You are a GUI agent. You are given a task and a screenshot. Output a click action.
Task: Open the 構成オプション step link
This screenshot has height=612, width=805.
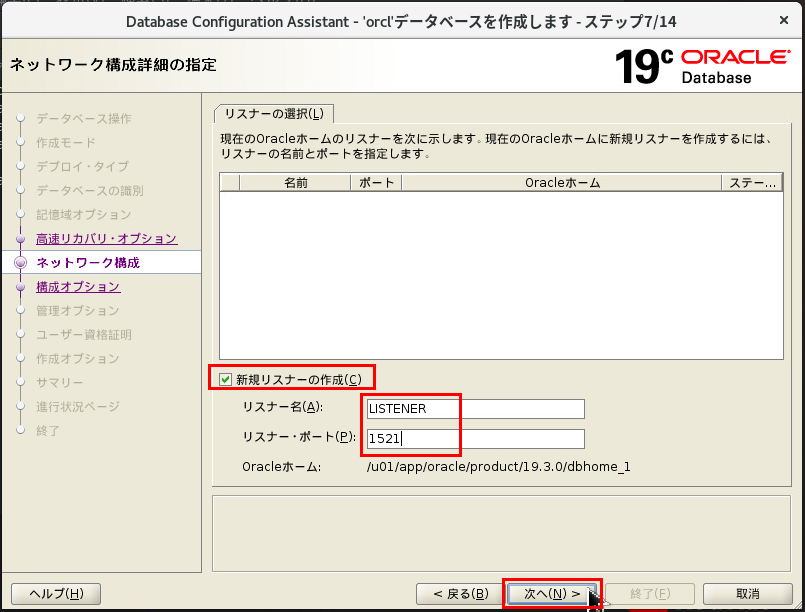pyautogui.click(x=76, y=287)
